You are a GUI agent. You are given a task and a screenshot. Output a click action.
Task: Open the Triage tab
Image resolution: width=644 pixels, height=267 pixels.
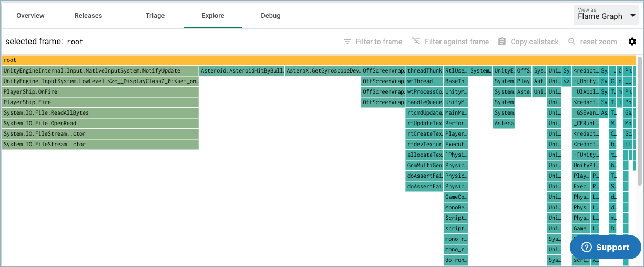(155, 16)
